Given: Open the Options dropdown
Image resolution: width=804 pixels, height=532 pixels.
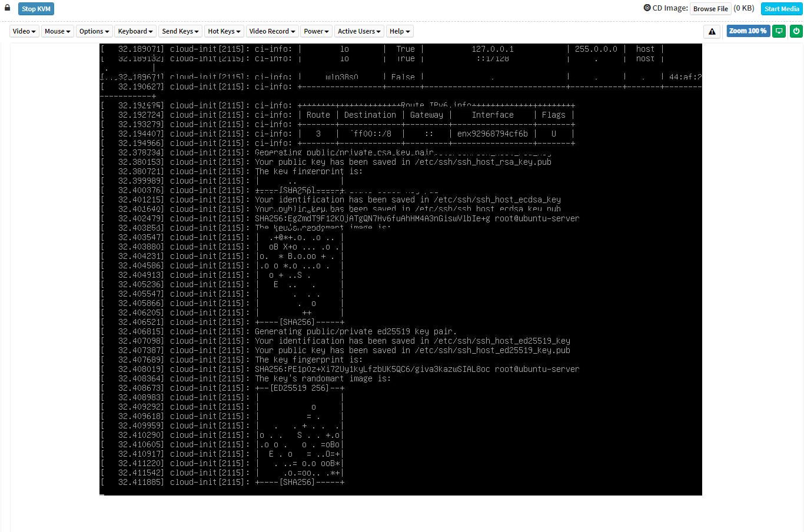Looking at the screenshot, I should pos(94,31).
